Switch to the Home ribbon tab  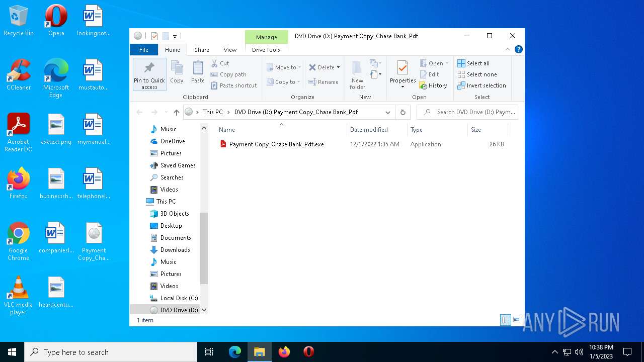coord(173,50)
